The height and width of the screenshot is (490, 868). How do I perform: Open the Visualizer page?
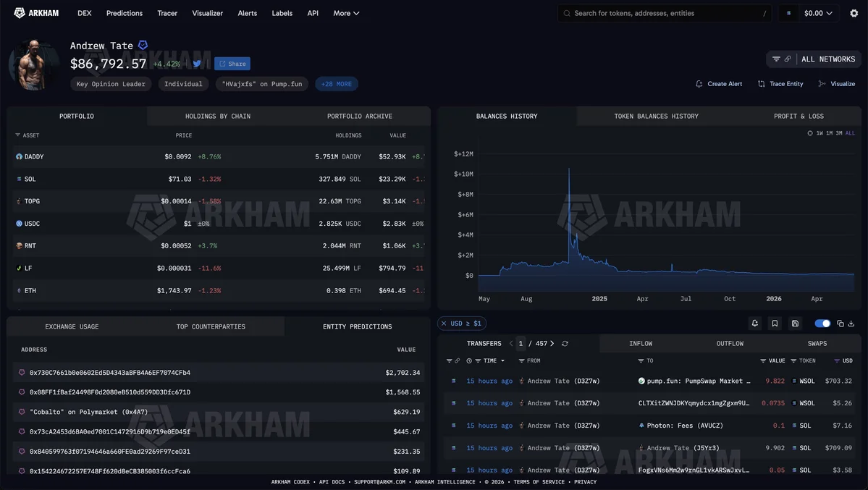coord(208,13)
